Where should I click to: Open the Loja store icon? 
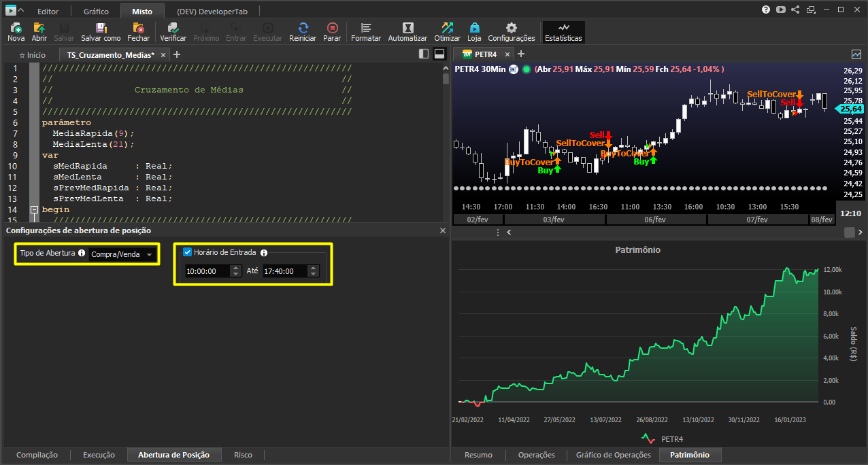[x=474, y=32]
